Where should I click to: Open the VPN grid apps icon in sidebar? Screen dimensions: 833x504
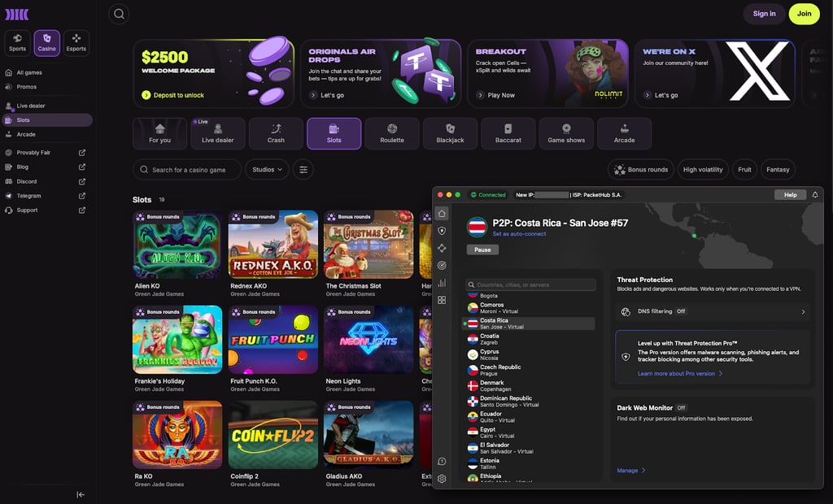[442, 300]
